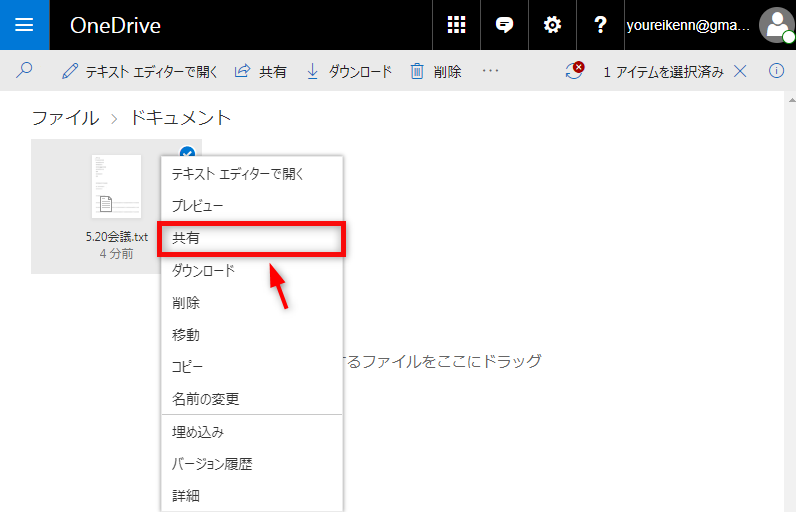The height and width of the screenshot is (512, 796).
Task: Open the help question mark
Action: click(x=600, y=25)
